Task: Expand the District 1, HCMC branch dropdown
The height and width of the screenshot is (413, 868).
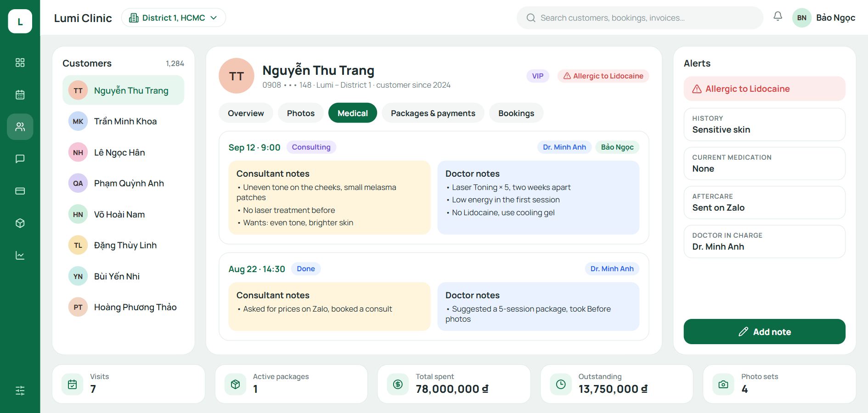Action: click(174, 18)
